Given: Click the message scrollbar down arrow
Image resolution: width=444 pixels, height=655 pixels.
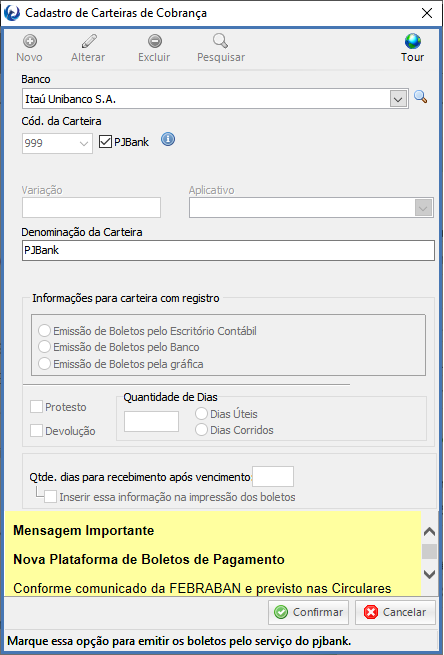Looking at the screenshot, I should 429,574.
